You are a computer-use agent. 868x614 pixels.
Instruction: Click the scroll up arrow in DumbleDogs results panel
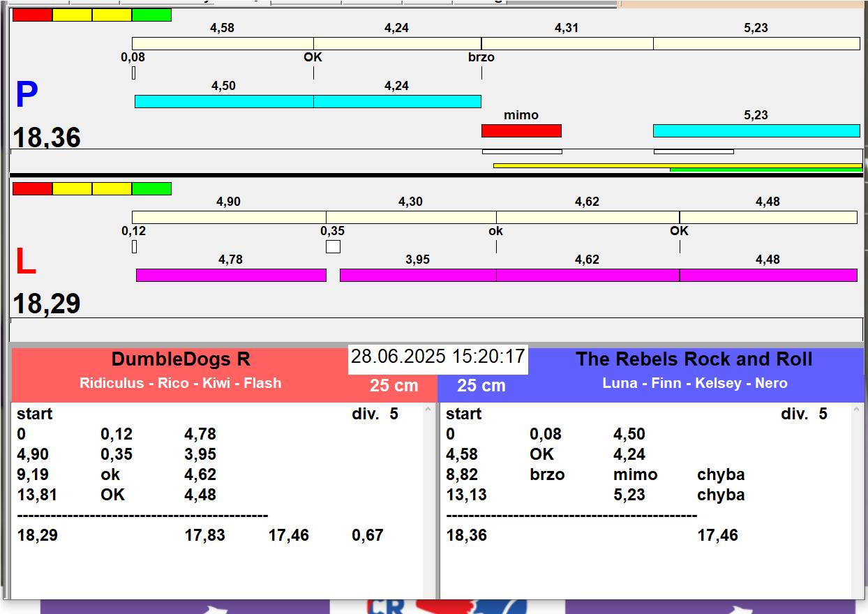pyautogui.click(x=428, y=410)
